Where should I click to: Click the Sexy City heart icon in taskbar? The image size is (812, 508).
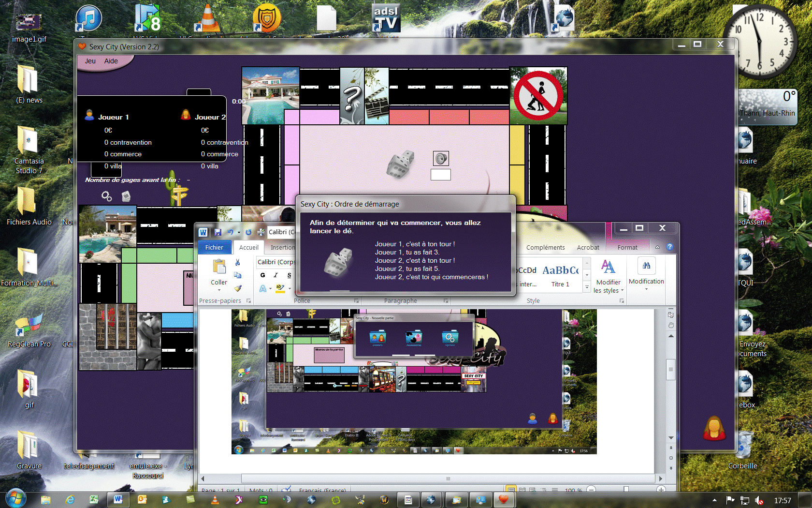coord(503,500)
